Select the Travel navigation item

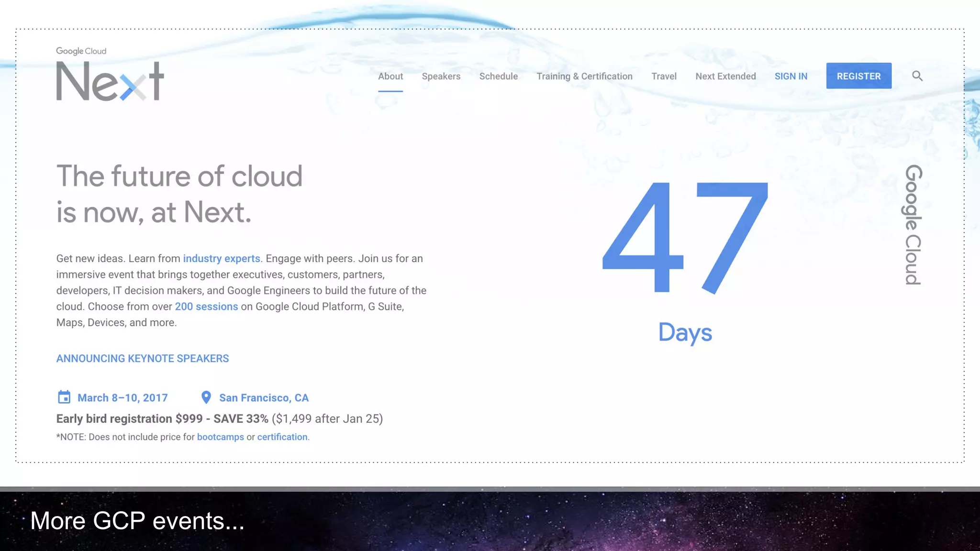click(x=664, y=77)
